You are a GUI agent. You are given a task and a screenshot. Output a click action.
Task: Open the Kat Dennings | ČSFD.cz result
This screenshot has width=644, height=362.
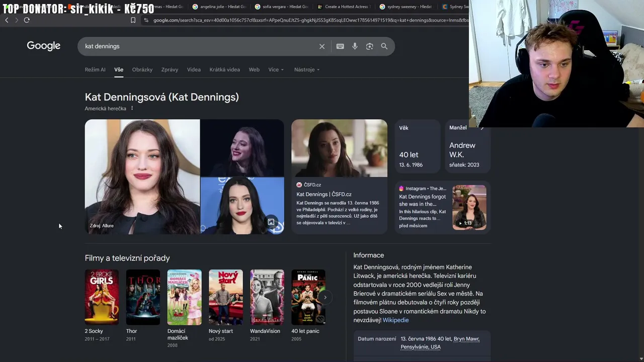pyautogui.click(x=324, y=194)
